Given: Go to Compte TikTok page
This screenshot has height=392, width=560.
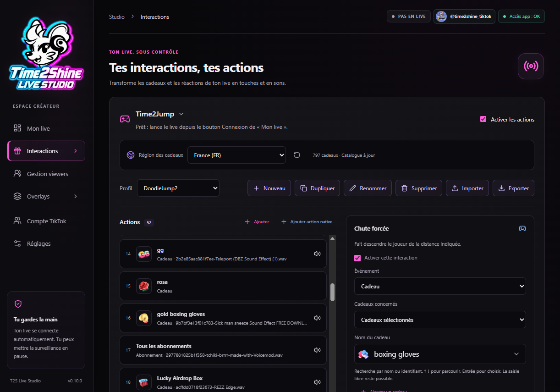Looking at the screenshot, I should pos(46,221).
